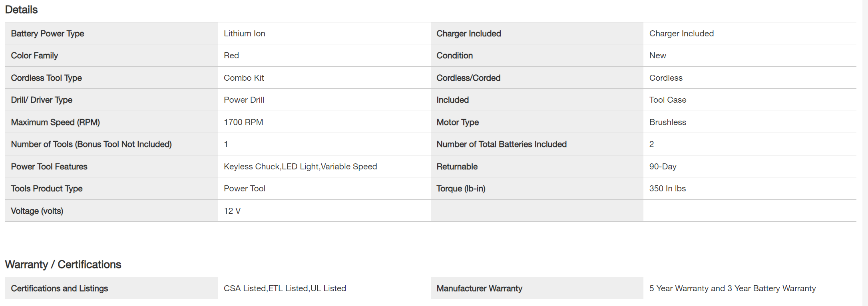
Task: Click the 350 In lbs torque value
Action: point(667,189)
